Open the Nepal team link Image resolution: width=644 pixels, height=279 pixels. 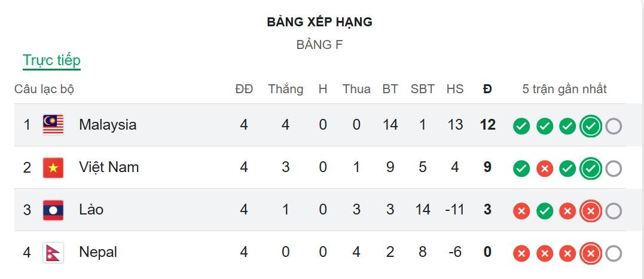[98, 252]
